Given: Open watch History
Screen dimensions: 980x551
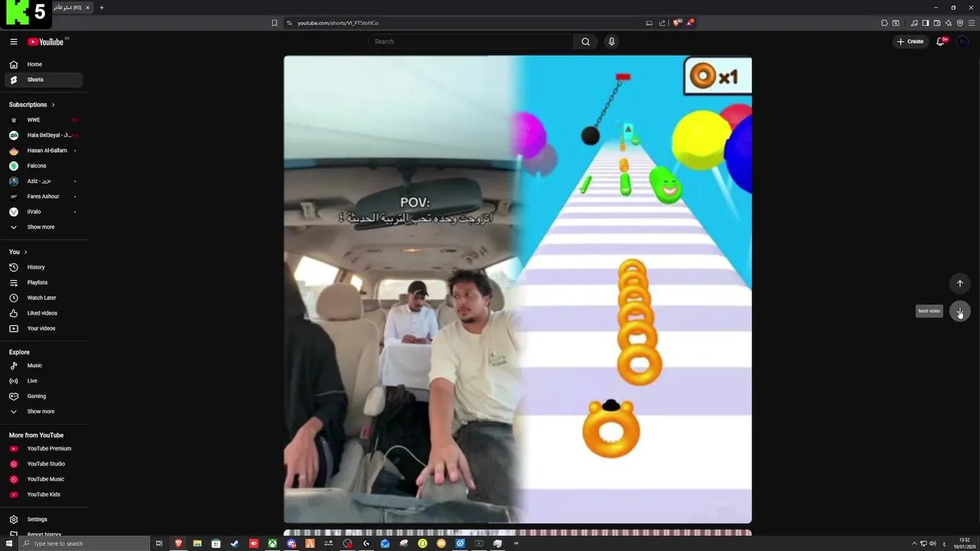Looking at the screenshot, I should 44,267.
